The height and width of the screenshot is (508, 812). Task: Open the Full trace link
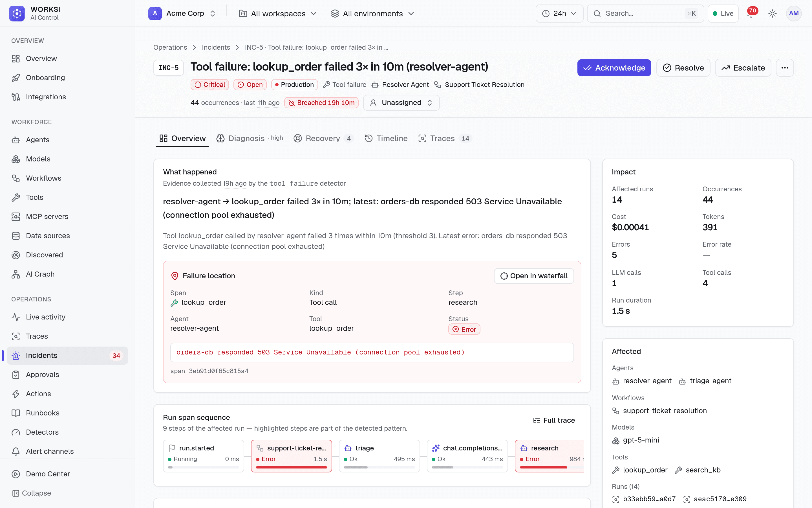[554, 420]
